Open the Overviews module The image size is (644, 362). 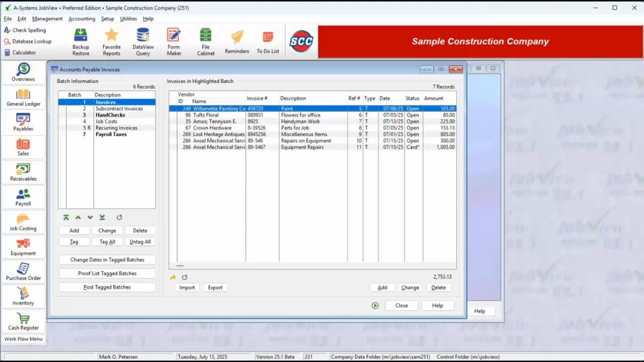pos(23,73)
